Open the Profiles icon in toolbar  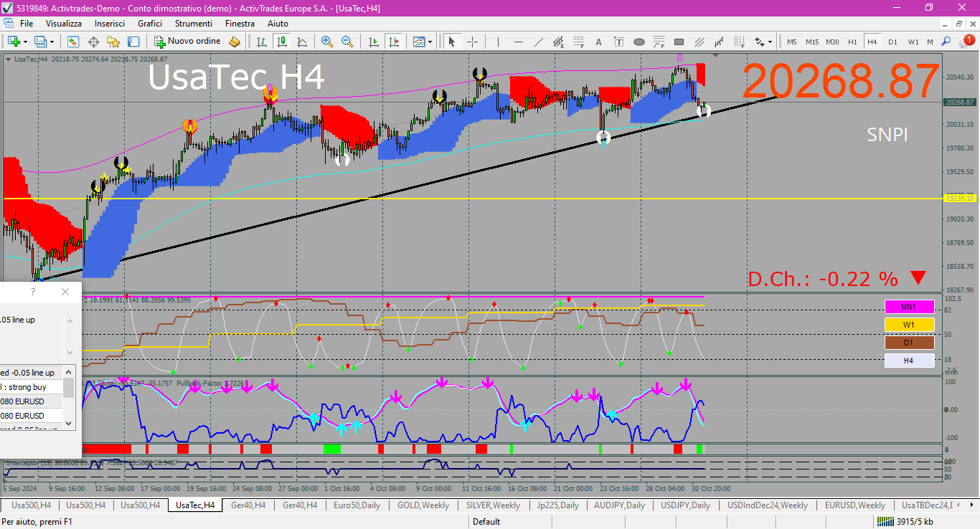click(x=40, y=42)
